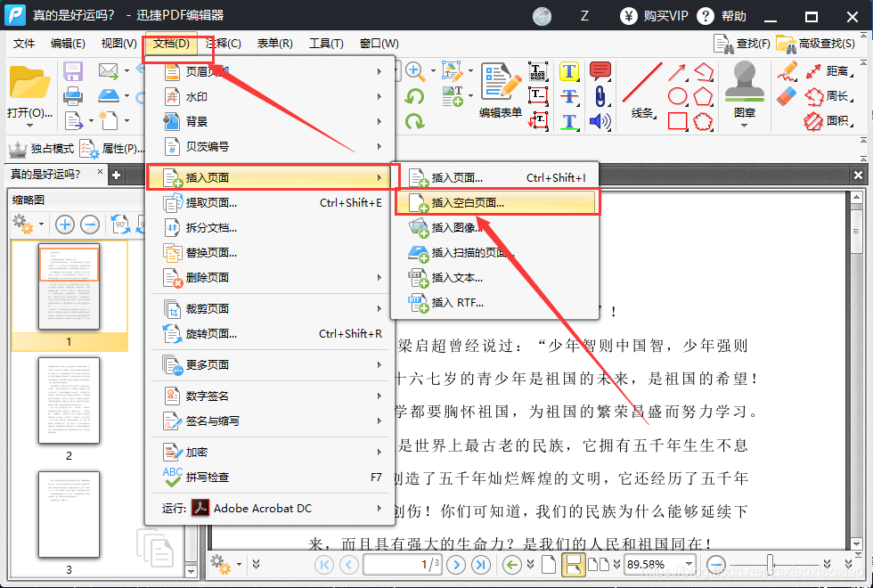The height and width of the screenshot is (588, 873).
Task: Click the sound speaker annotation icon
Action: [x=600, y=121]
